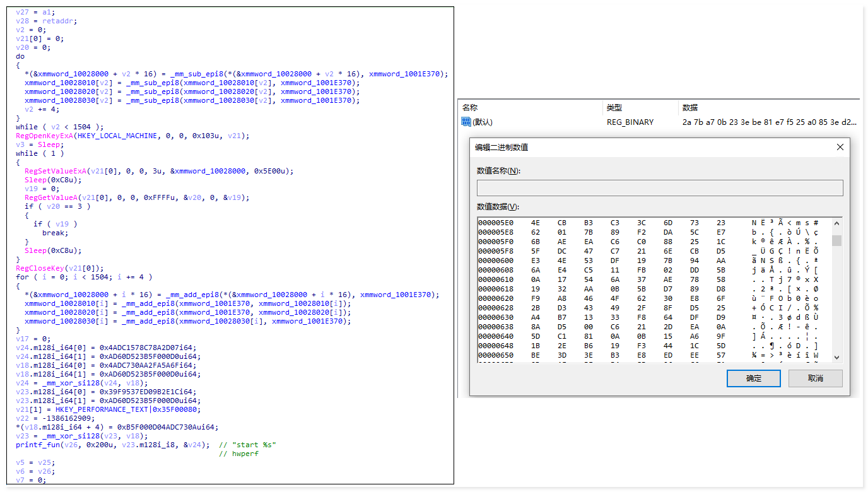Click byte A4 in row 00000630
This screenshot has width=868, height=492.
pos(536,317)
